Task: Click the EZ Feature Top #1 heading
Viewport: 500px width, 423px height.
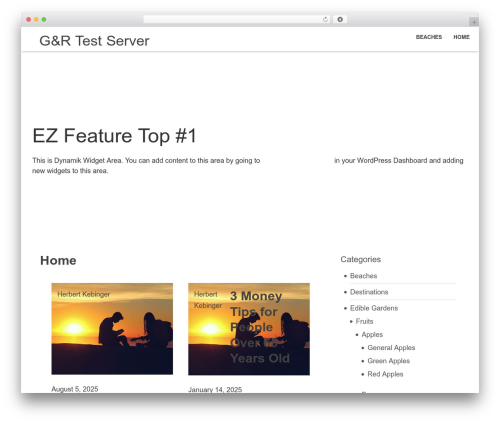Action: point(114,136)
